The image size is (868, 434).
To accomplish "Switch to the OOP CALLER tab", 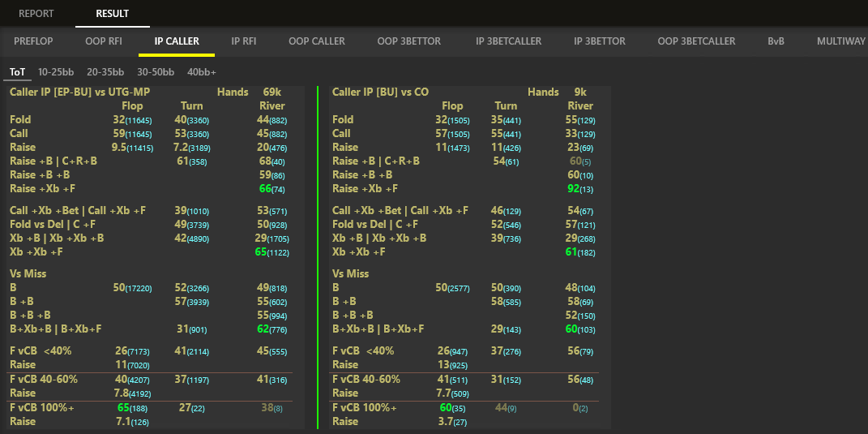I will tap(317, 41).
